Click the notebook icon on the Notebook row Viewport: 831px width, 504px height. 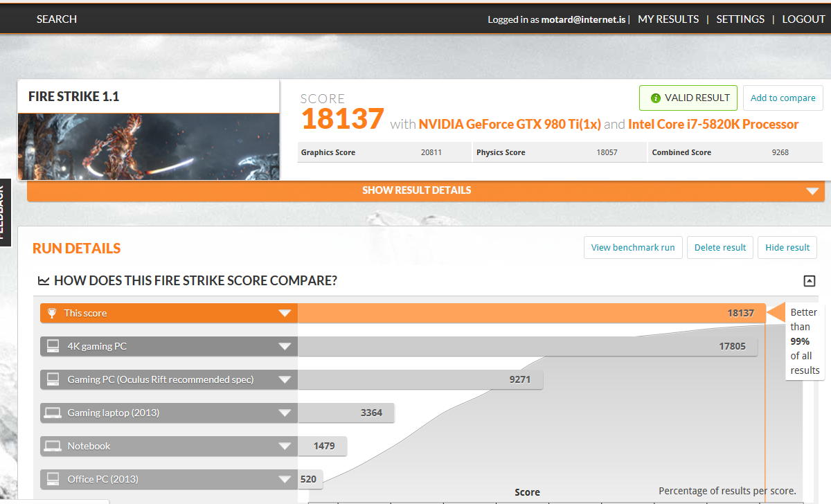click(52, 446)
